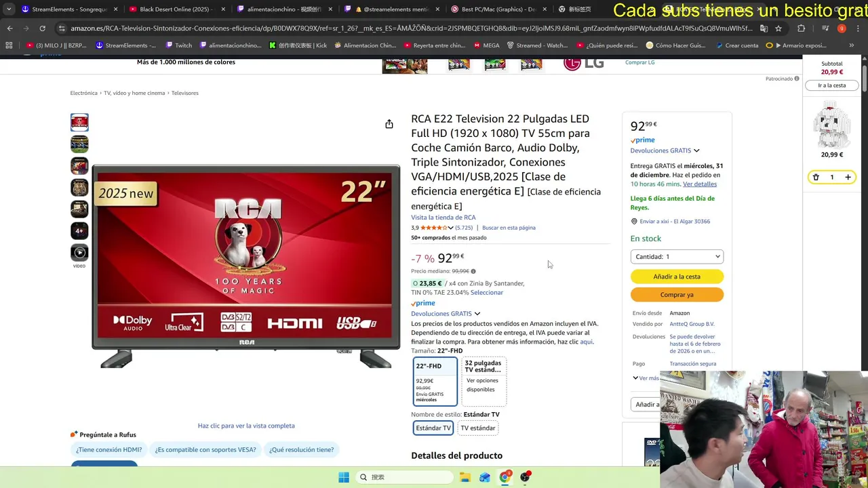
Task: Select the fifth product thumbnail image
Action: click(x=79, y=209)
